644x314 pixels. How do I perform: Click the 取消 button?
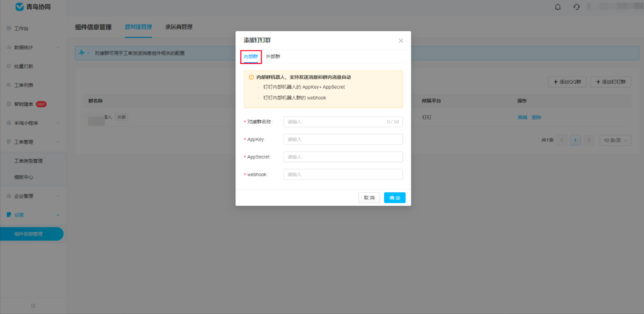point(369,198)
